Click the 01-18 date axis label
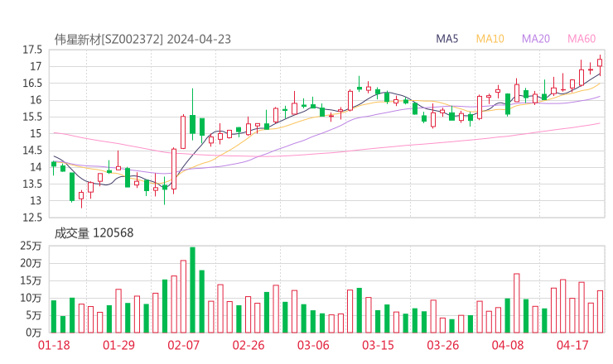Image resolution: width=613 pixels, height=364 pixels. (54, 345)
